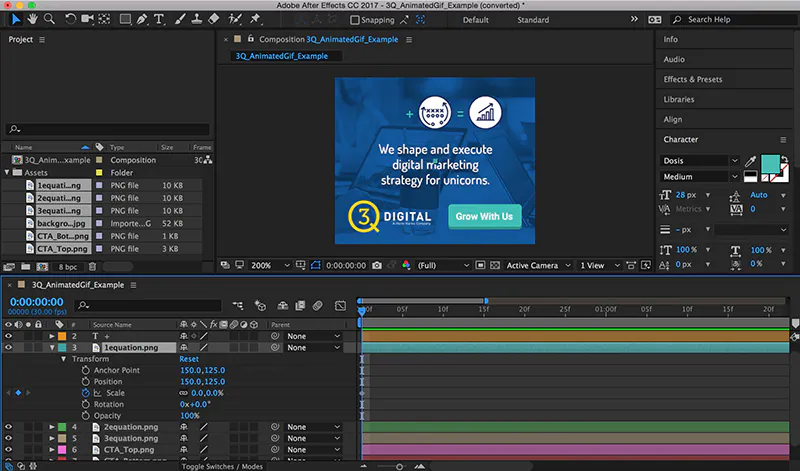This screenshot has height=471, width=800.
Task: Select the Horizontal Type tool
Action: tap(159, 19)
